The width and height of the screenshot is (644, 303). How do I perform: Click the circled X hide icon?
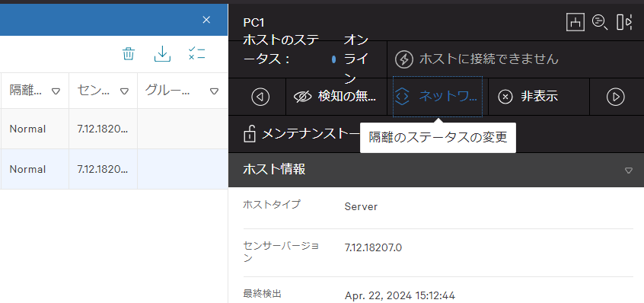coord(505,97)
